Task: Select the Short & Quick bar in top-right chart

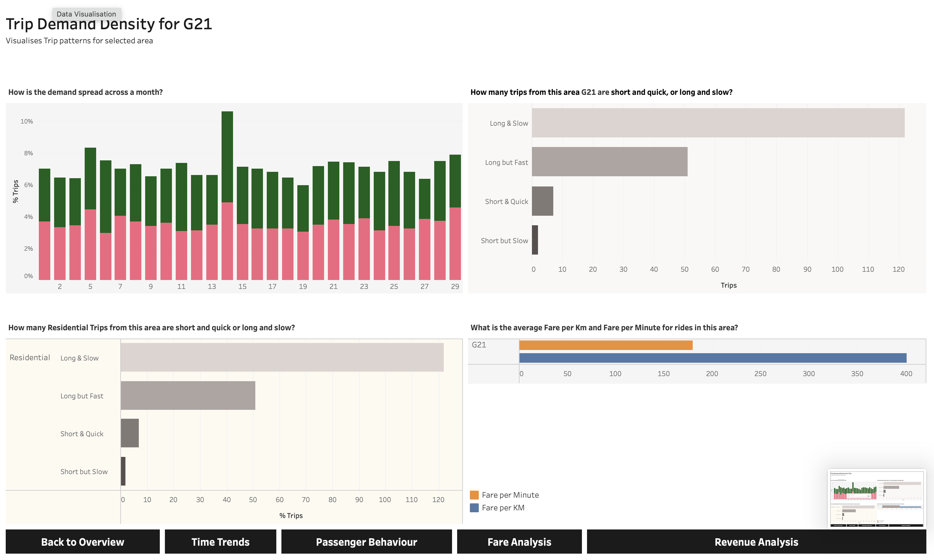Action: [542, 201]
